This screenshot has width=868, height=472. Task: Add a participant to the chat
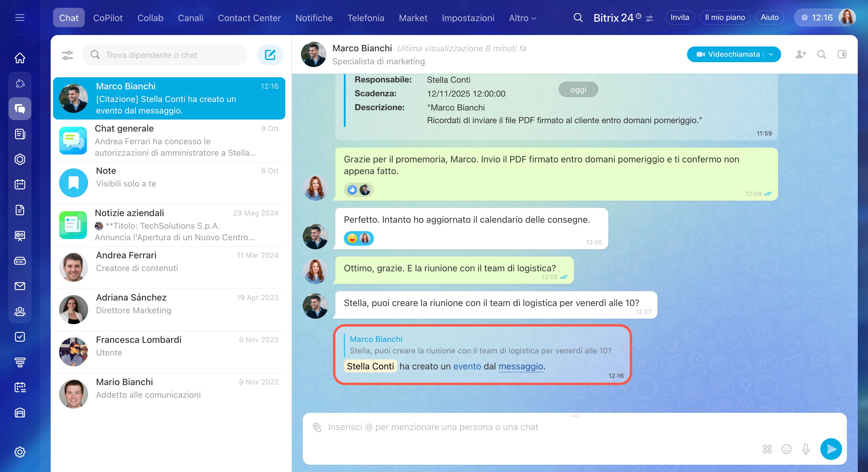point(801,54)
